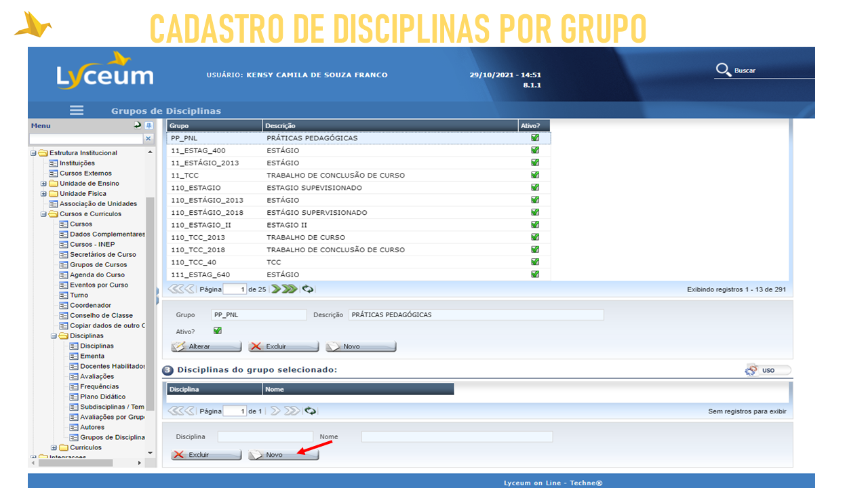Toggle Ativo checkbox for 110_TCC_40 row
868x488 pixels.
[535, 262]
